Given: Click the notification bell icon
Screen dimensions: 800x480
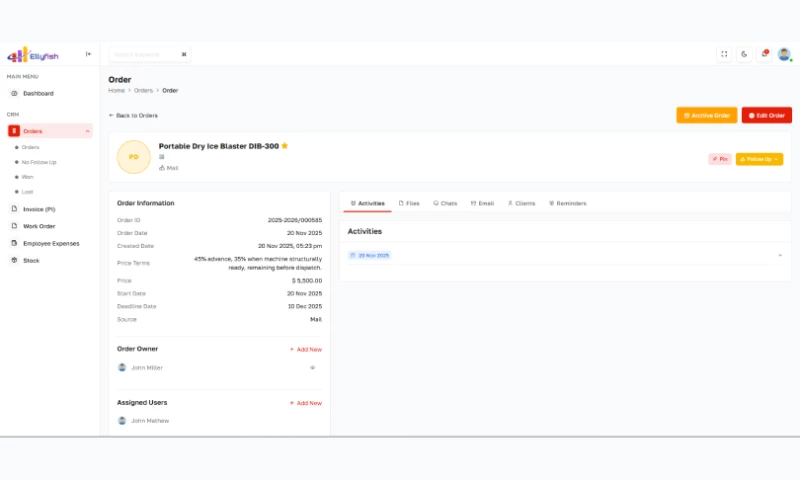Looking at the screenshot, I should click(x=764, y=54).
